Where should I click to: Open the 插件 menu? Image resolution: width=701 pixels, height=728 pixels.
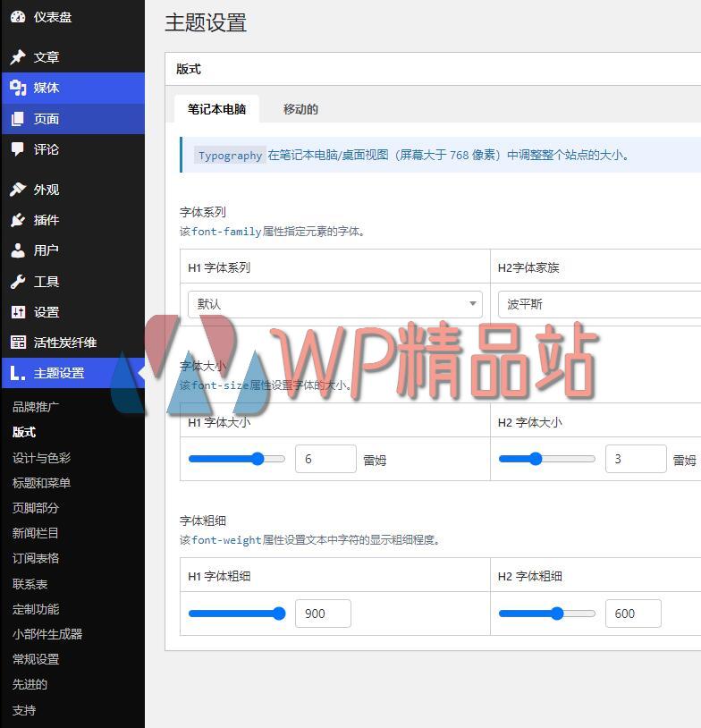tap(73, 220)
